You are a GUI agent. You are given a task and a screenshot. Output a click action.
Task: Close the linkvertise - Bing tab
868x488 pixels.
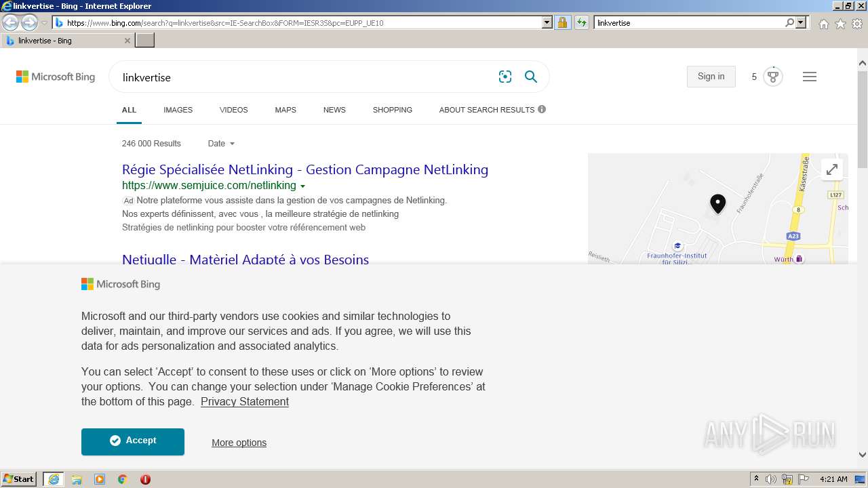tap(127, 41)
